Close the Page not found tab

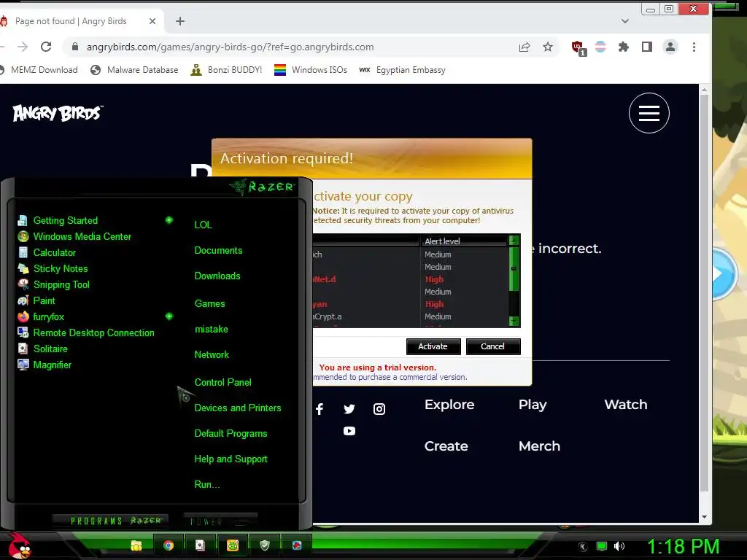coord(152,21)
